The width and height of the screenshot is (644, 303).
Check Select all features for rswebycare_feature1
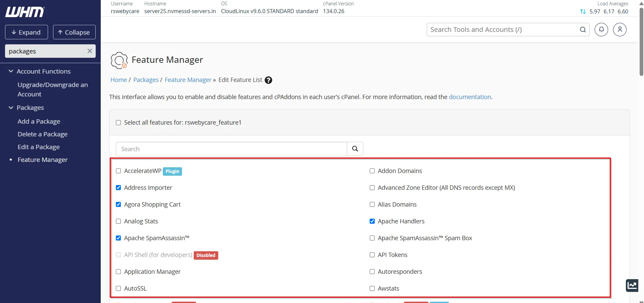point(118,123)
